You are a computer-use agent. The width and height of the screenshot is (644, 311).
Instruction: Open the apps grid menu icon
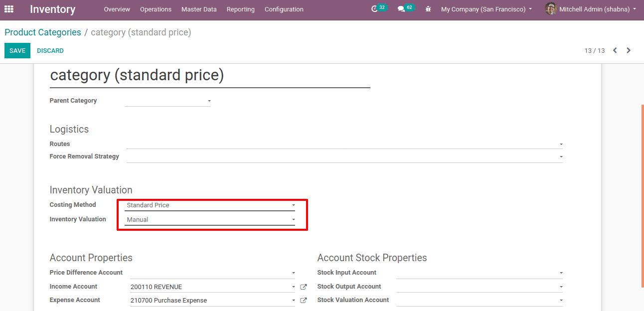pos(9,9)
